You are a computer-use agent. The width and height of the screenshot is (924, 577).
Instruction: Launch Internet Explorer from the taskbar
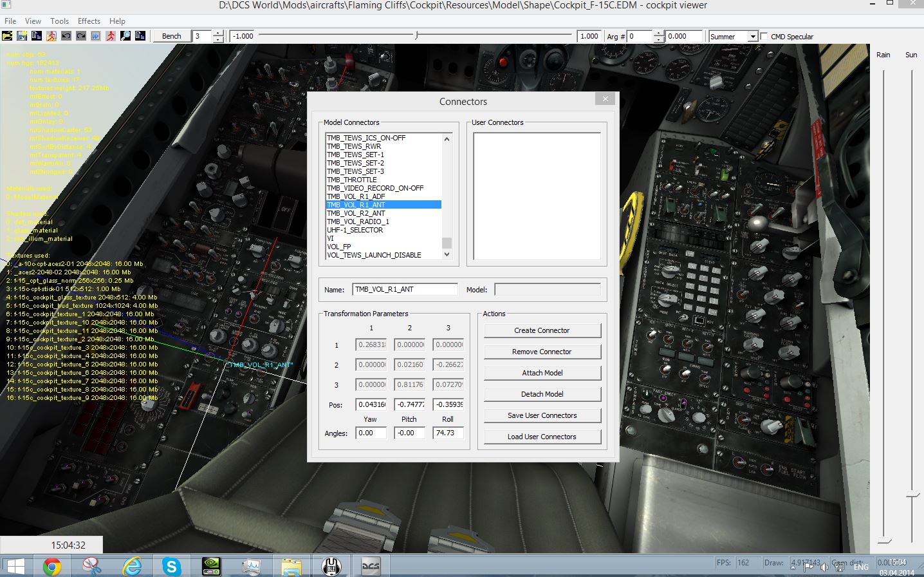coord(132,566)
